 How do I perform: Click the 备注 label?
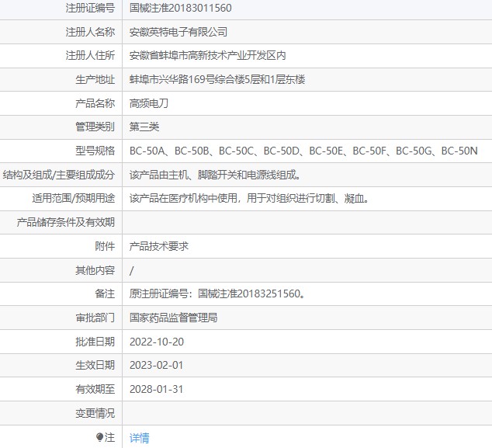click(x=105, y=293)
